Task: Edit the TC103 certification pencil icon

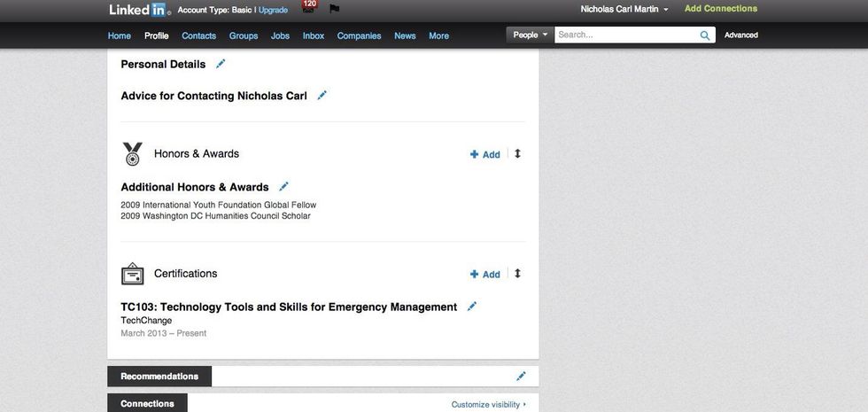Action: pos(472,307)
